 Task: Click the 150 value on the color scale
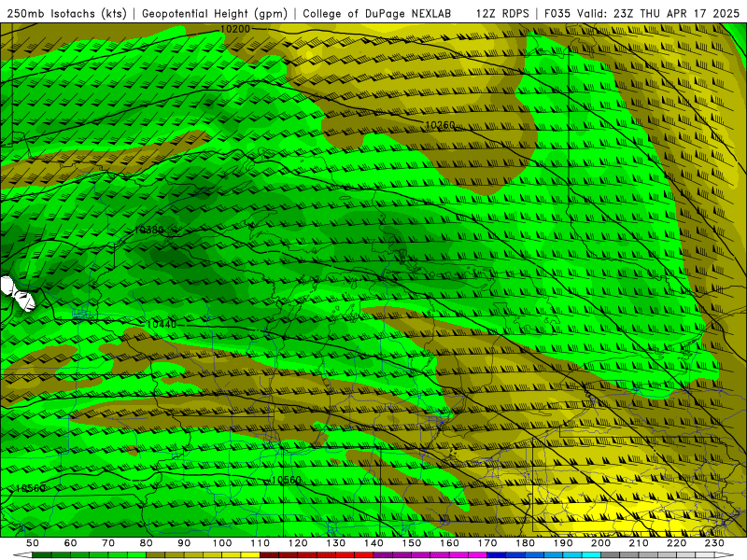[x=411, y=543]
